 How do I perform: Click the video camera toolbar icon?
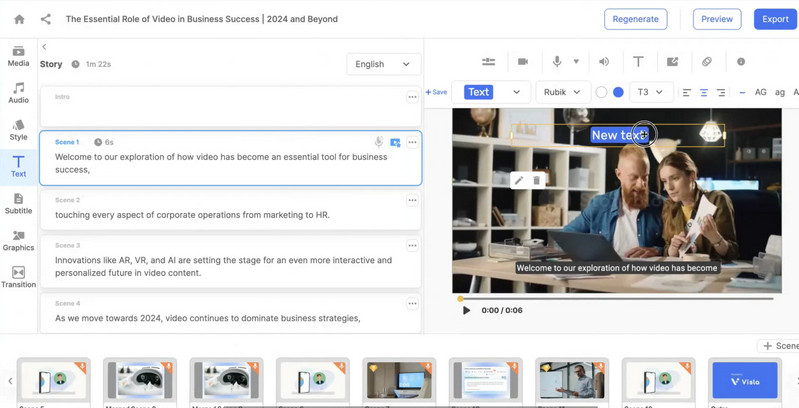click(523, 62)
